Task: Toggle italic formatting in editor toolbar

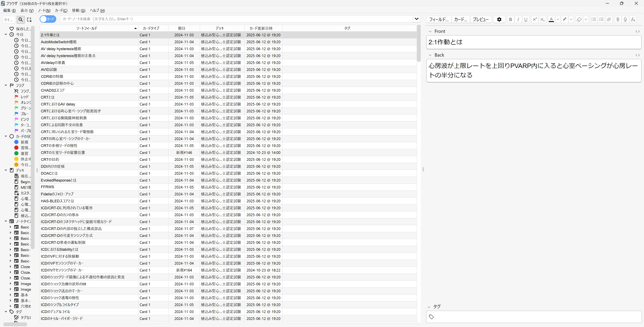Action: pyautogui.click(x=518, y=19)
